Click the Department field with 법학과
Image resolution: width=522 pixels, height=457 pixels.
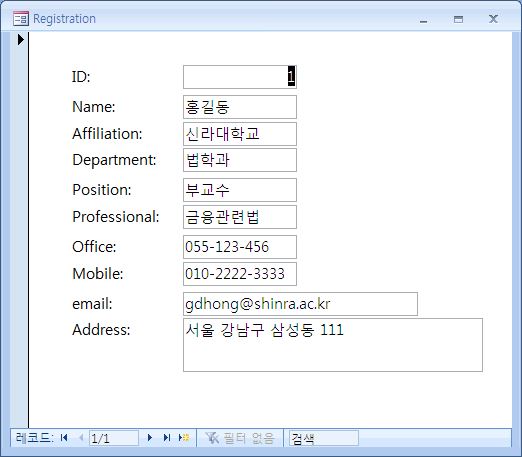click(x=240, y=160)
